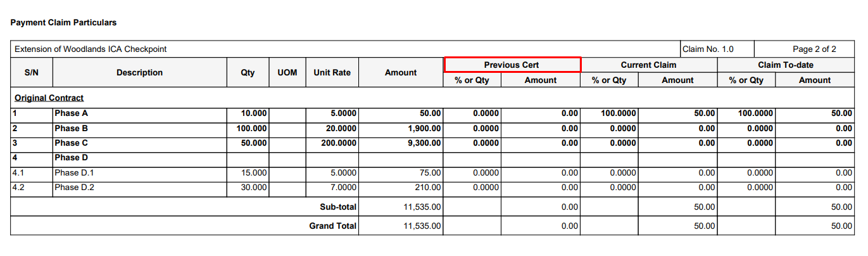Select the Description column header

[x=139, y=73]
